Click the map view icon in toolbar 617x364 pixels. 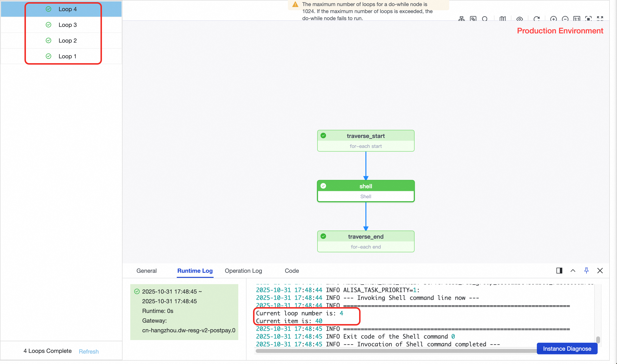tap(502, 19)
